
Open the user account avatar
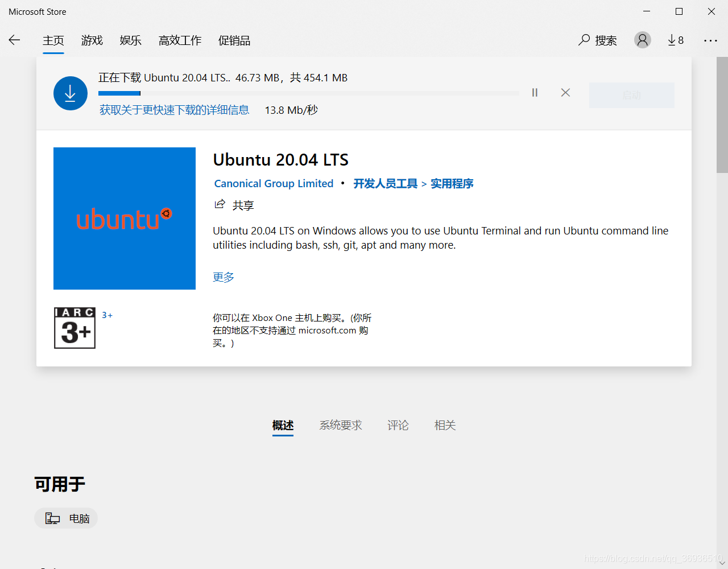tap(643, 40)
